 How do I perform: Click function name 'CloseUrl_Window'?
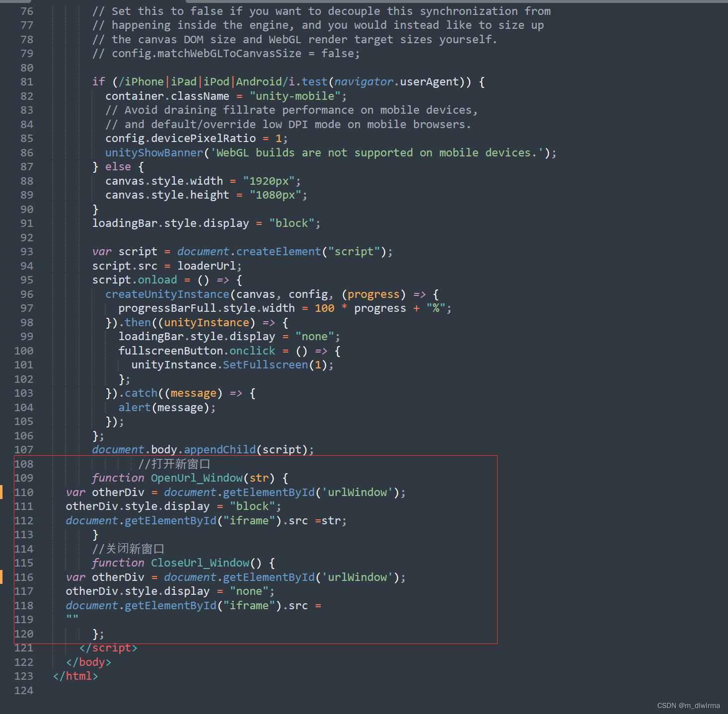[200, 563]
